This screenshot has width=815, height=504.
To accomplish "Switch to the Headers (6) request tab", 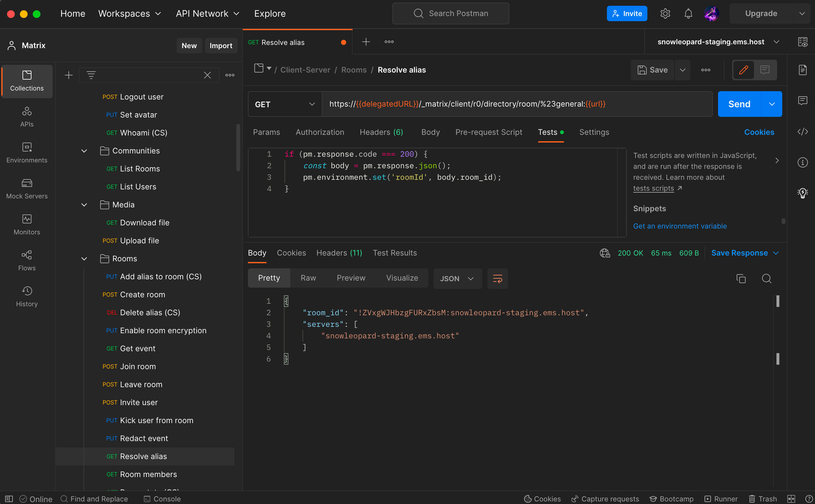I will [381, 132].
